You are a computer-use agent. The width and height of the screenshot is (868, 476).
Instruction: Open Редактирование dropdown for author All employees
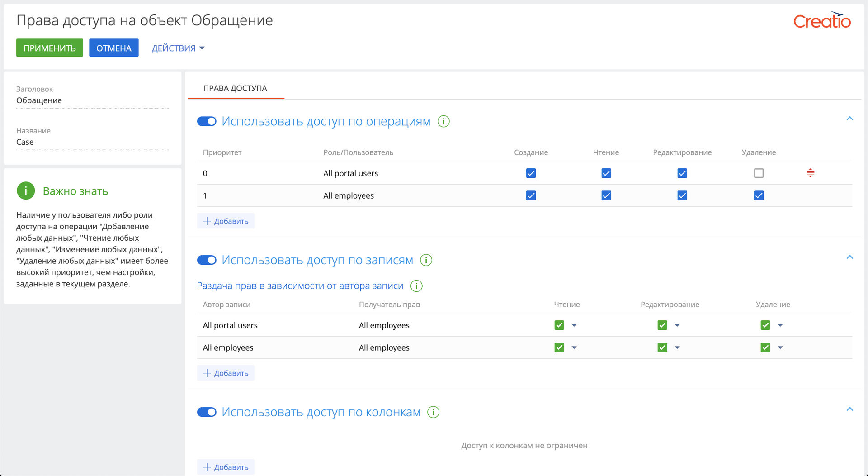coord(677,347)
